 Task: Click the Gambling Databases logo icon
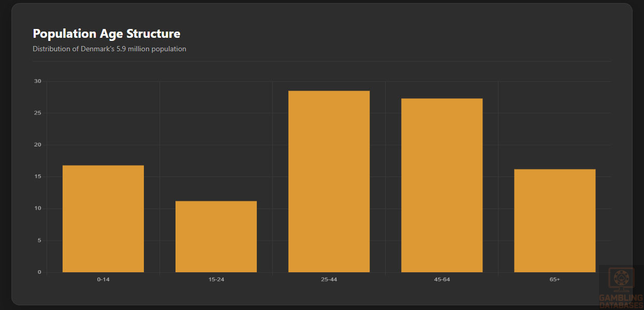pos(621,279)
